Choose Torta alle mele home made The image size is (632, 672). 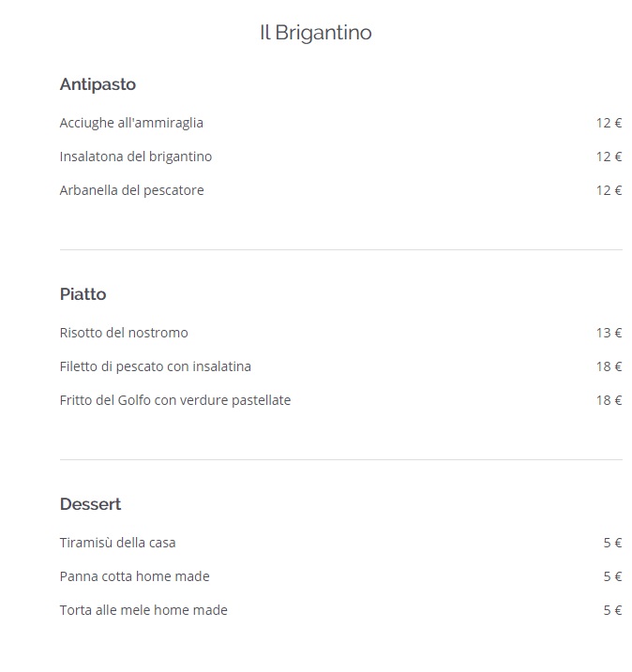coord(143,610)
